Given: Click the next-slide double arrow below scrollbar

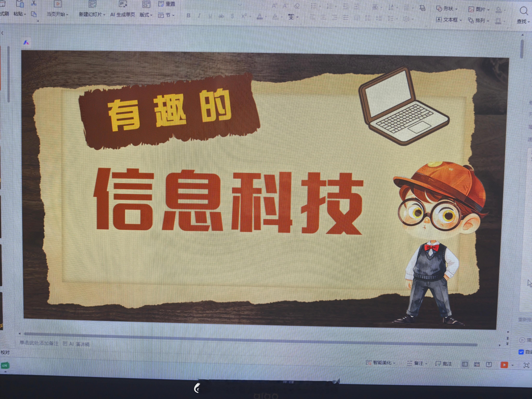Looking at the screenshot, I should click(507, 344).
